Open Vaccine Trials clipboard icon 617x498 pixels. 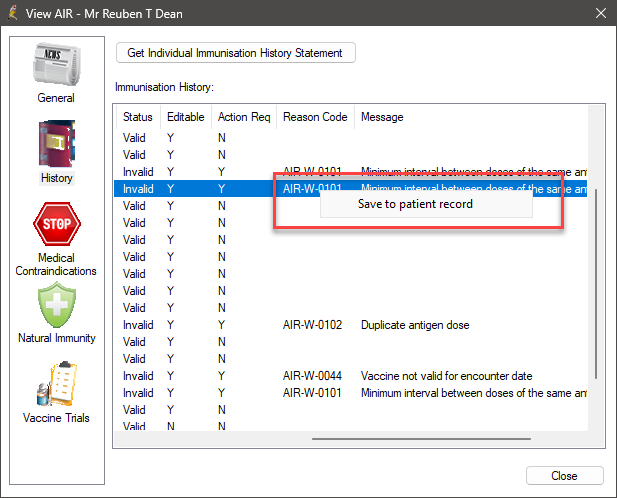pyautogui.click(x=56, y=384)
